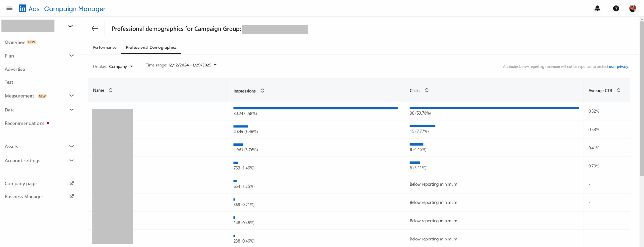Select the 1,963 (3.76%) impressions value

(245, 150)
